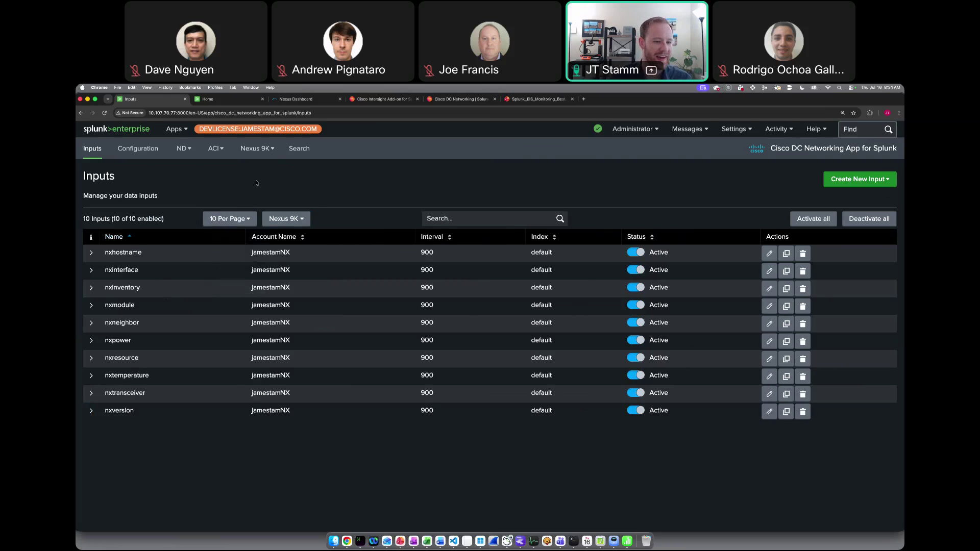Clone the nxinterface input
Image resolution: width=980 pixels, height=551 pixels.
point(786,271)
